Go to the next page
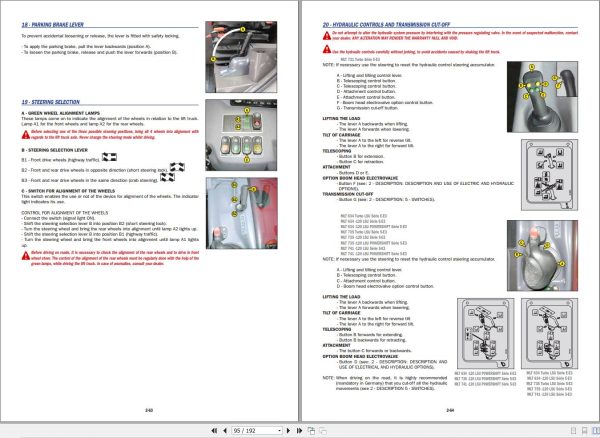Screen dimensions: 600x438 click(x=289, y=431)
